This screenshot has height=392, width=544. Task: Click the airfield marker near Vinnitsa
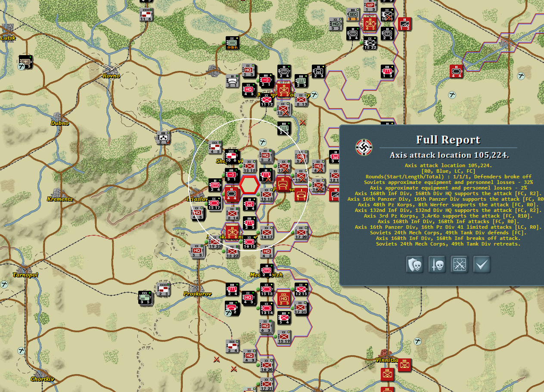[418, 341]
